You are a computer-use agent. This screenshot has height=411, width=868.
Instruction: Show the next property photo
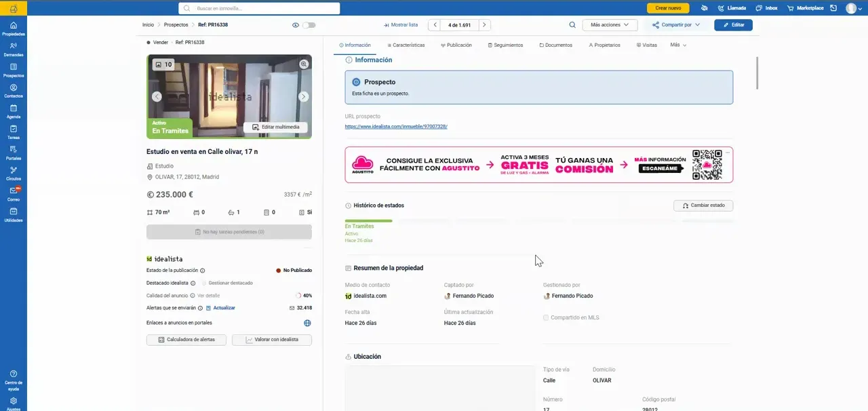coord(303,96)
